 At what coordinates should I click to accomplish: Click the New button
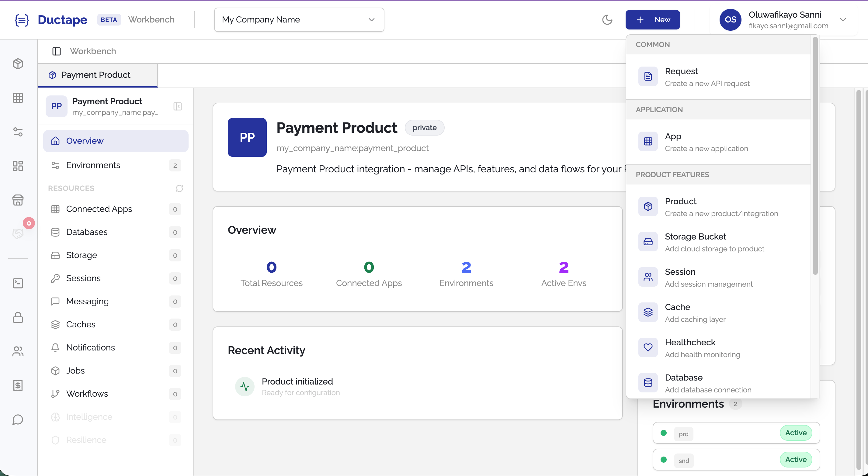click(652, 19)
